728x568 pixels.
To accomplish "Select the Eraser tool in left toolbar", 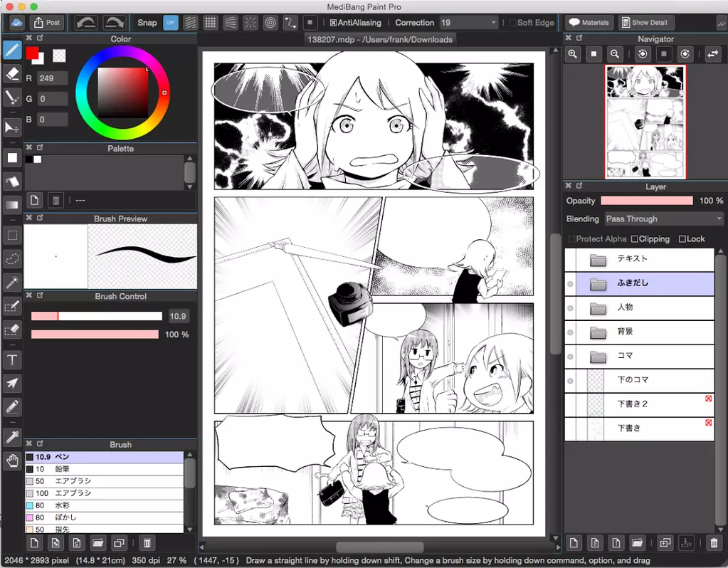I will (x=13, y=73).
